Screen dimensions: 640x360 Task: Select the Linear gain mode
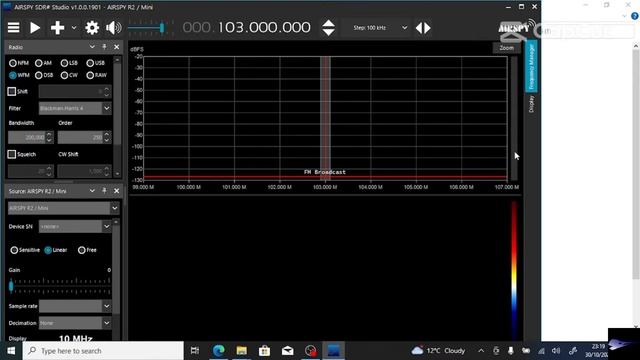point(48,250)
